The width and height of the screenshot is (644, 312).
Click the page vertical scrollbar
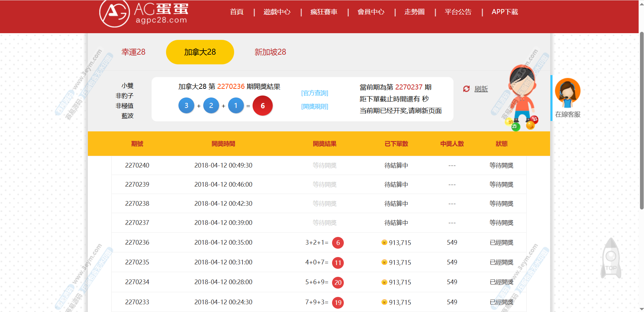tap(641, 121)
